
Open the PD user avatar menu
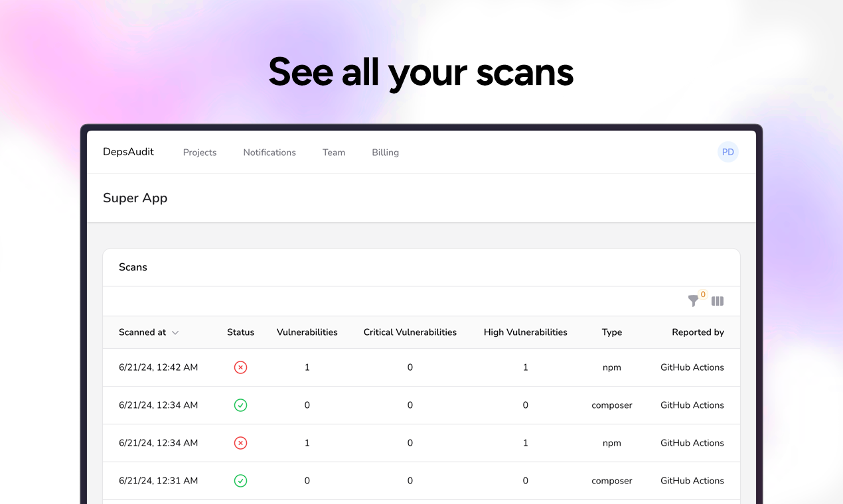click(x=728, y=152)
